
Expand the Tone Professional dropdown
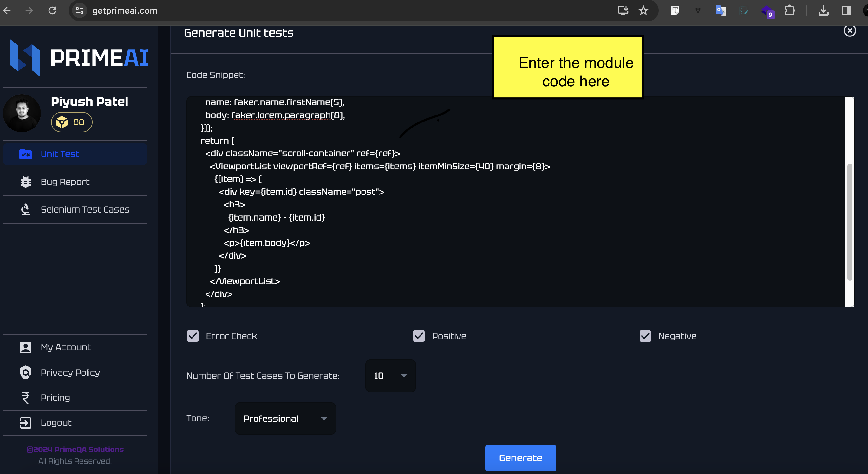[285, 418]
